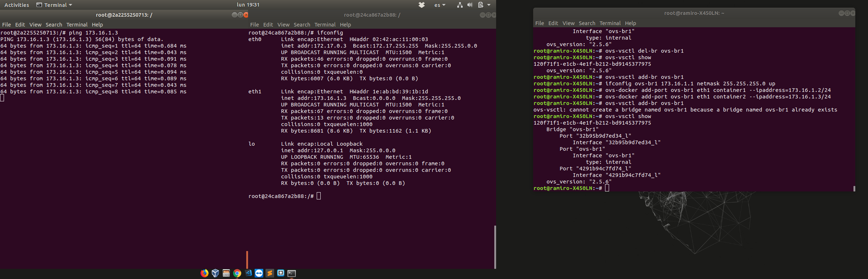Click the Activities button
This screenshot has height=279, width=868.
tap(17, 5)
